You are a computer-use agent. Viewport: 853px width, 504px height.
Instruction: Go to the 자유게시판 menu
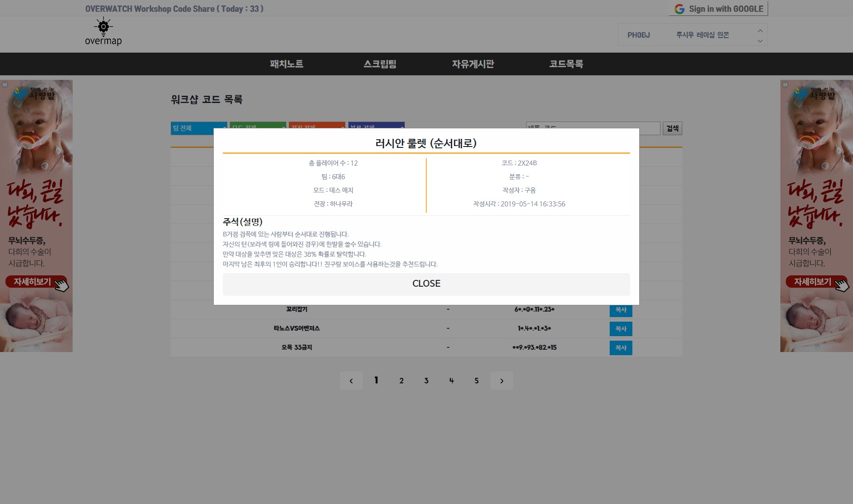point(473,64)
